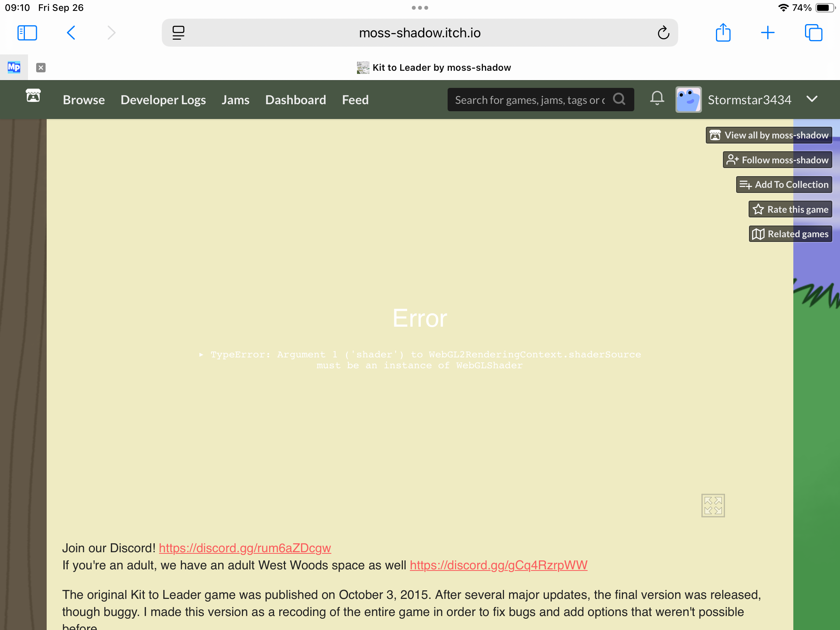Open the notifications bell

(x=657, y=98)
